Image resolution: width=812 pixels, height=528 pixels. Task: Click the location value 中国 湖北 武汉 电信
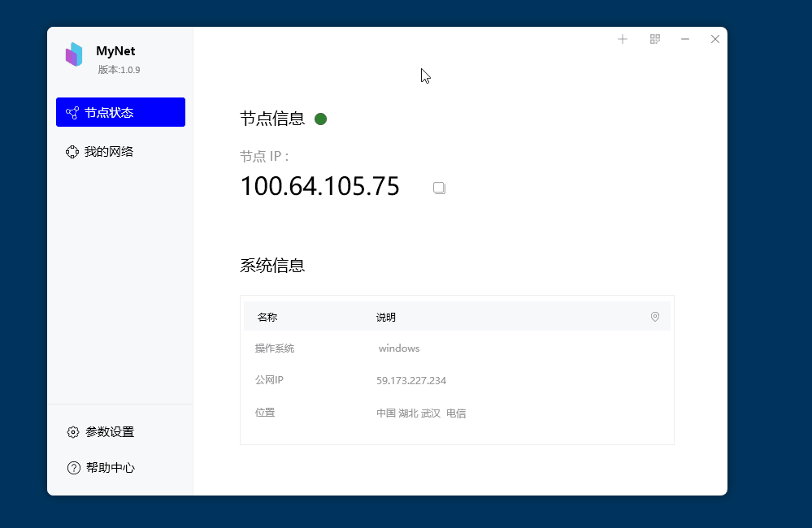click(421, 413)
